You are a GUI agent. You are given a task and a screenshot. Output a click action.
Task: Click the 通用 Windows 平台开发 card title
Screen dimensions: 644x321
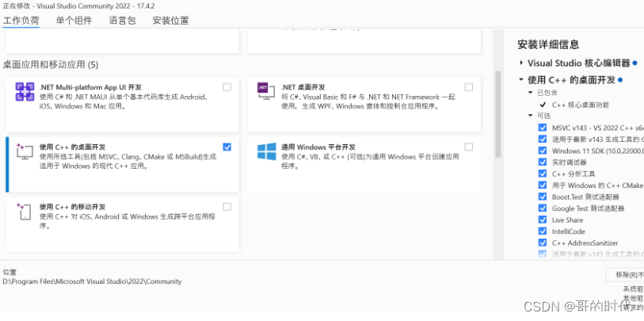point(318,147)
